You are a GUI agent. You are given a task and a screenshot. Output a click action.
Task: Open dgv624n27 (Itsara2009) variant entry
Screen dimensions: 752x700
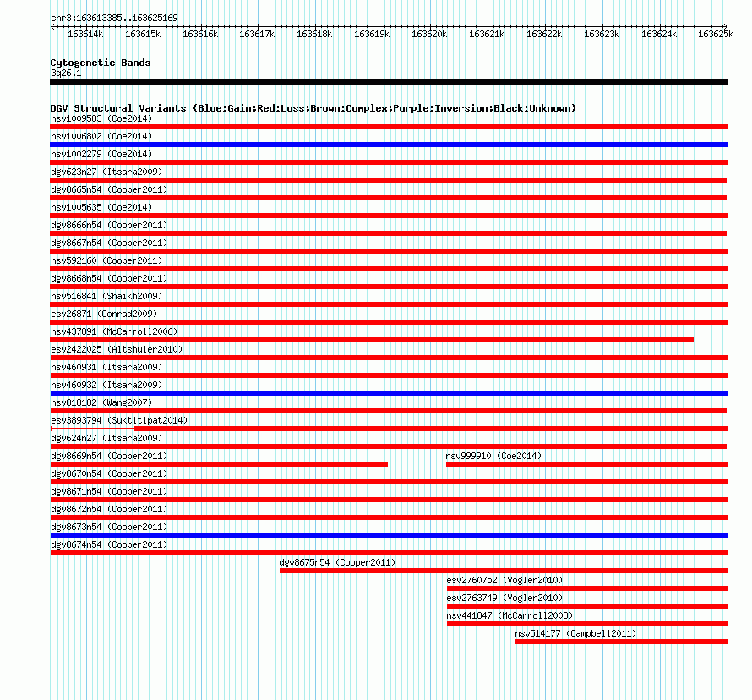[106, 438]
